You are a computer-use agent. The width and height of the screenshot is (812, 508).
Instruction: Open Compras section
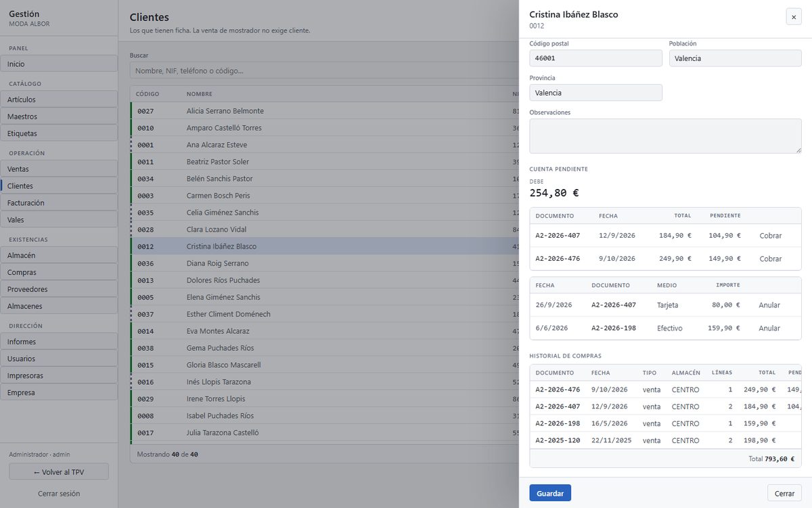(x=60, y=272)
